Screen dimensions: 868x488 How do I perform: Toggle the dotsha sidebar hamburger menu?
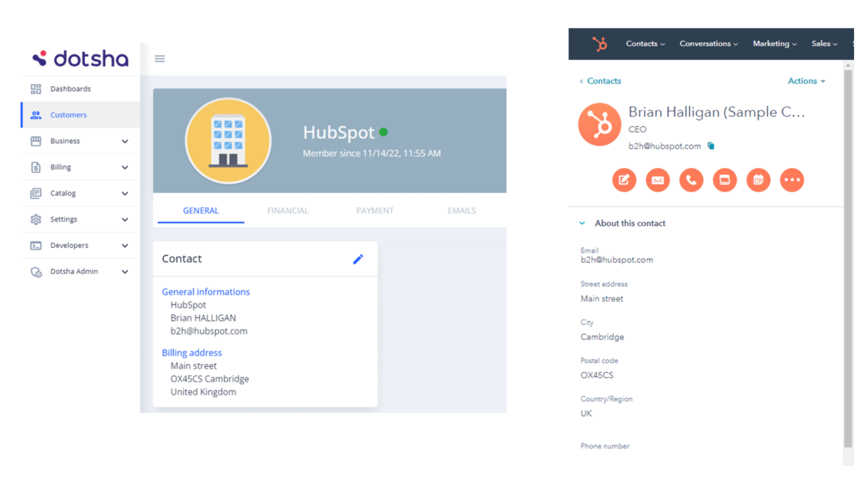(160, 59)
